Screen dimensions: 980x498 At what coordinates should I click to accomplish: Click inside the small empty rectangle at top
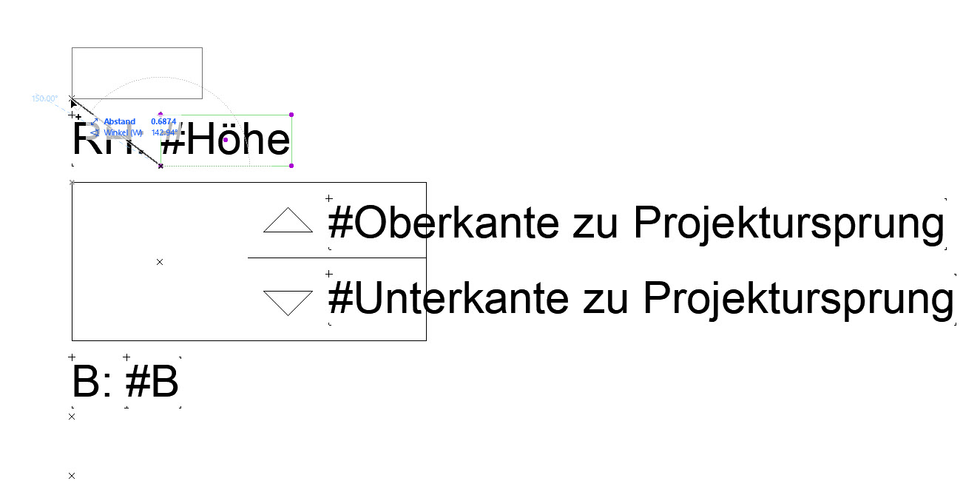coord(137,73)
